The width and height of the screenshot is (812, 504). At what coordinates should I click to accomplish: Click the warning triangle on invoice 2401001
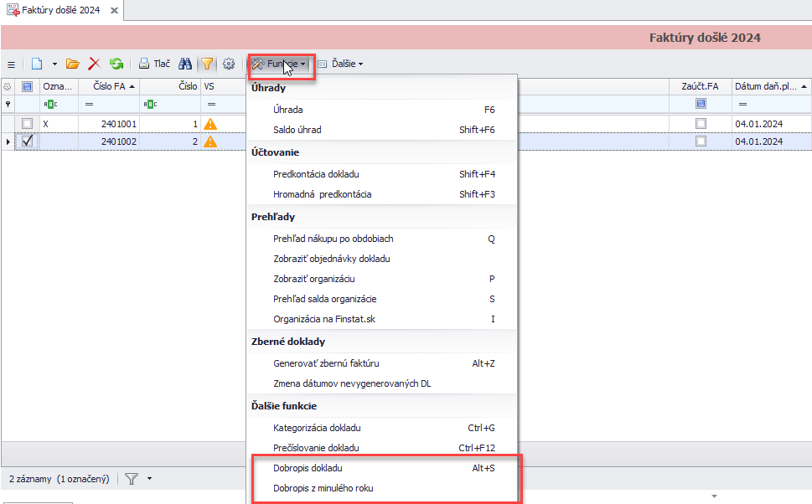[x=210, y=123]
